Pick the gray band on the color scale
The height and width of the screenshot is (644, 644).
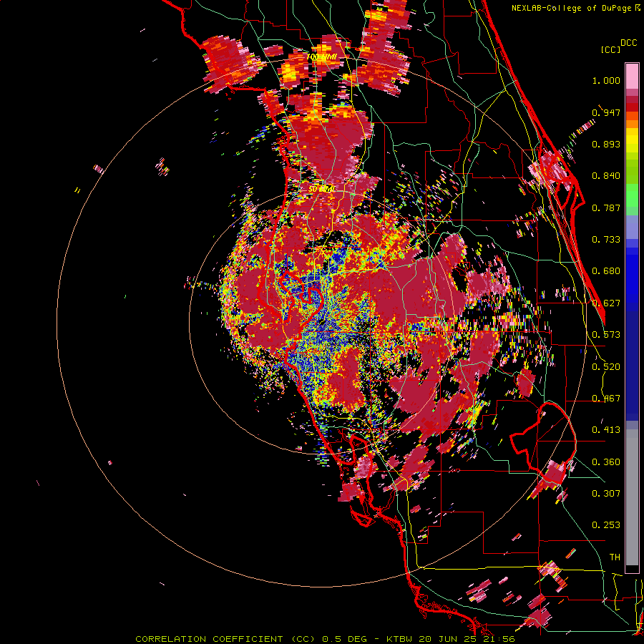coord(632,497)
